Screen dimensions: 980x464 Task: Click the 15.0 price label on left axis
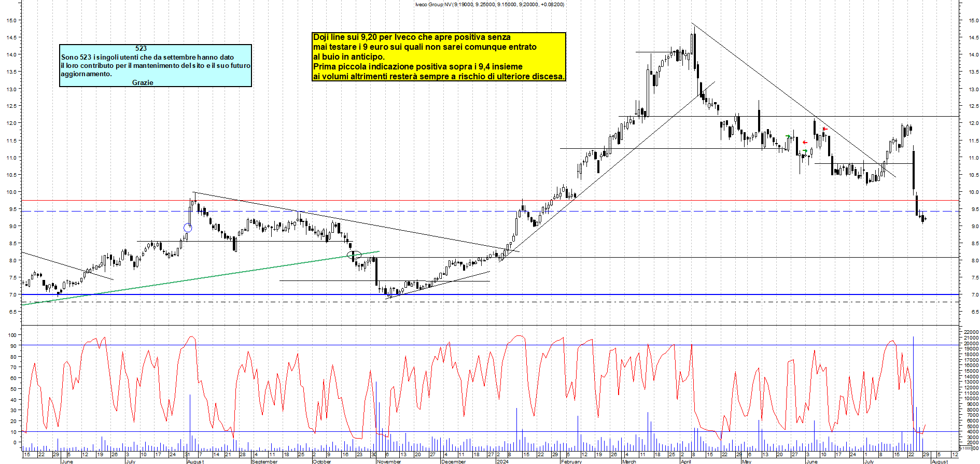(11, 20)
